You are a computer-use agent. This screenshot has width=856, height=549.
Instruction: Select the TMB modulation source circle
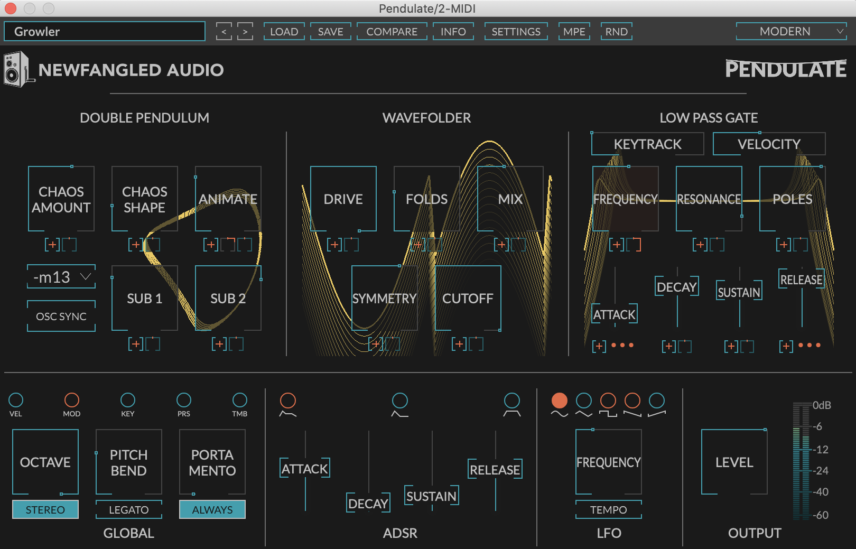pyautogui.click(x=240, y=400)
